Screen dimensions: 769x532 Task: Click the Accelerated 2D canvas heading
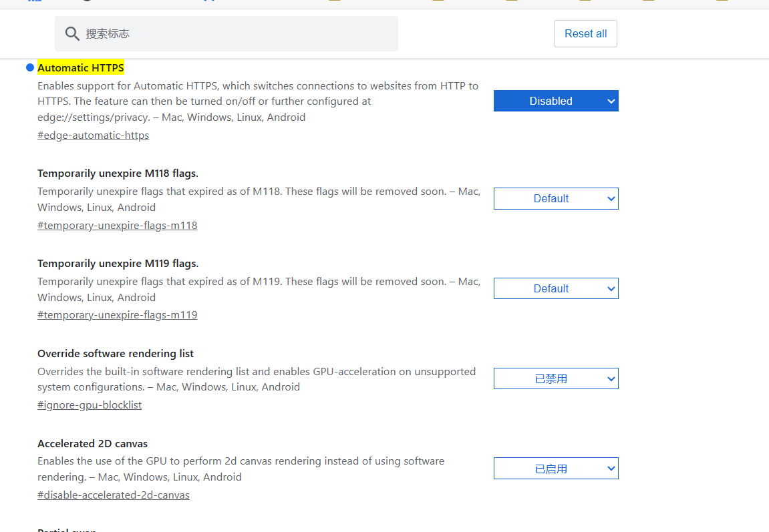coord(93,444)
